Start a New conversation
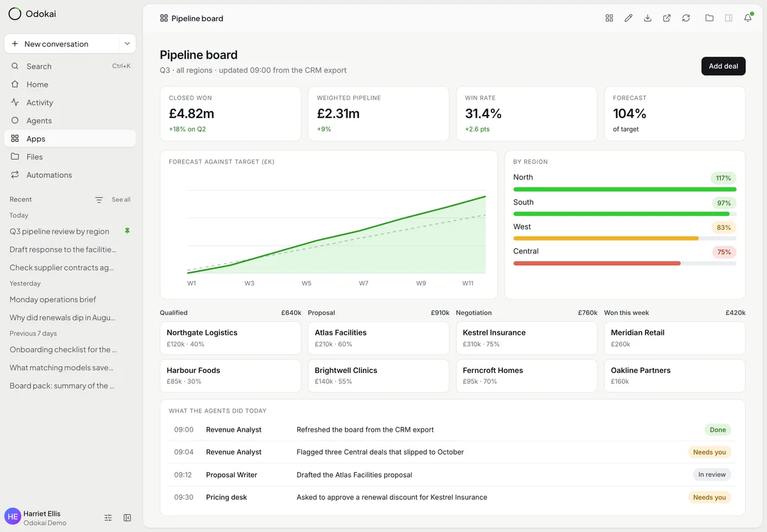 click(x=62, y=43)
